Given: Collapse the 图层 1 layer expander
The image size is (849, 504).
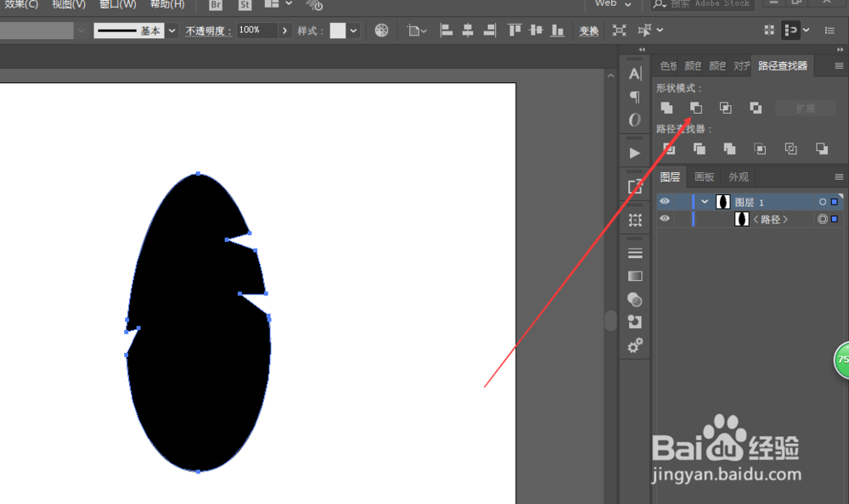Looking at the screenshot, I should point(705,201).
